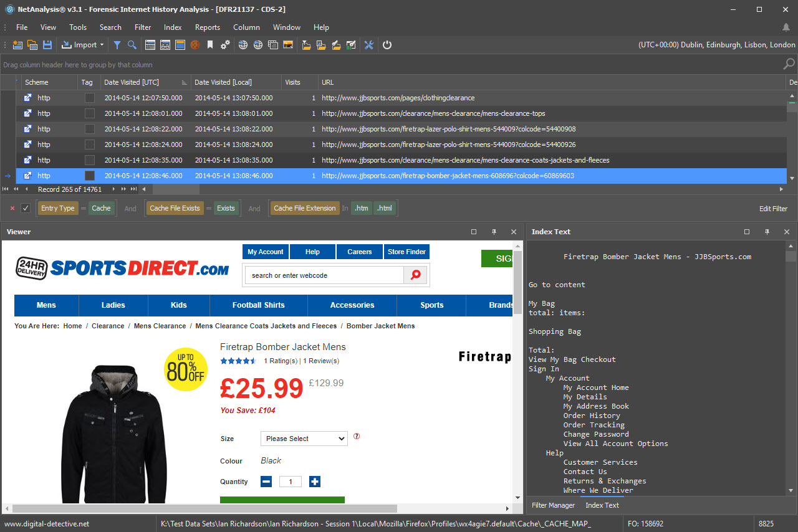
Task: Click the open workspace toolbar icon
Action: click(32, 45)
